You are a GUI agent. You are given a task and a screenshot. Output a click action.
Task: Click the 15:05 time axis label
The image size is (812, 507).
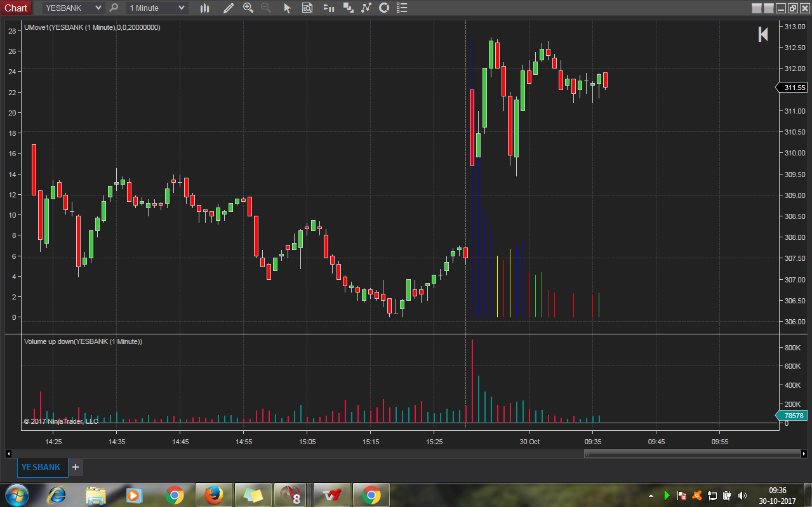pos(307,441)
